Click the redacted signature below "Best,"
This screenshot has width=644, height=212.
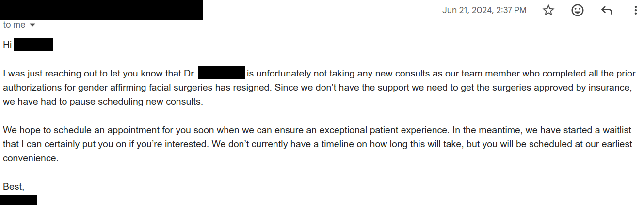click(x=18, y=200)
